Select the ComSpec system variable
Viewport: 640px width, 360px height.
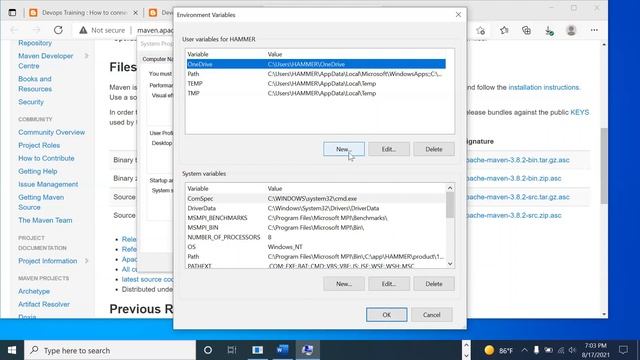[316, 198]
